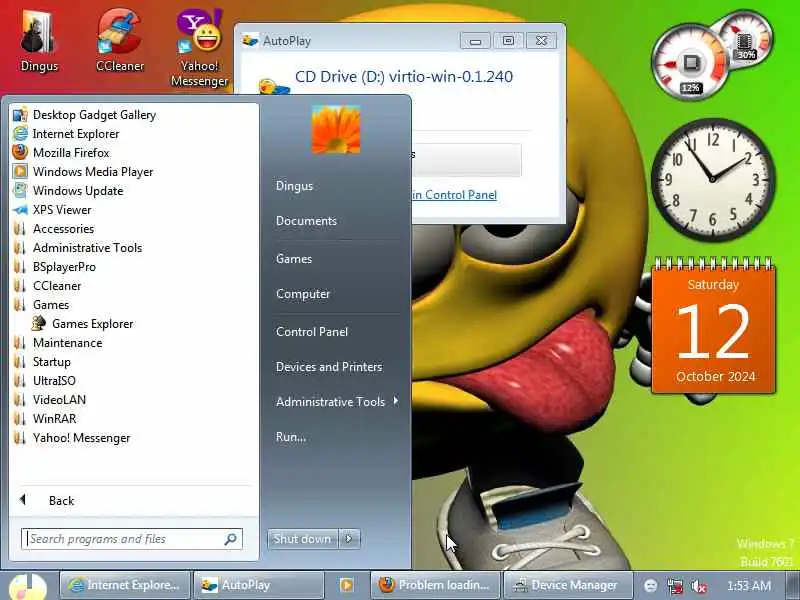Click the magnifier icon in the search box
The height and width of the screenshot is (600, 800).
click(230, 539)
